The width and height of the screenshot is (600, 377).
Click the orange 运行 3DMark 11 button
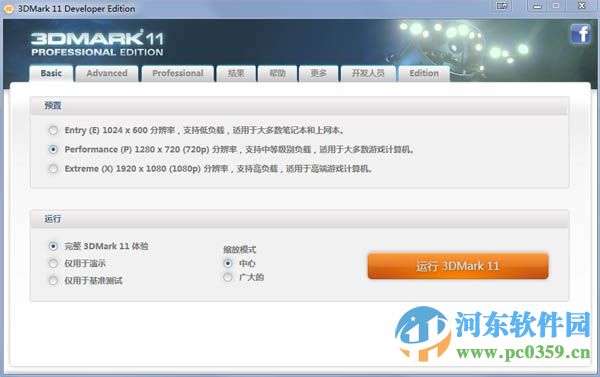458,266
